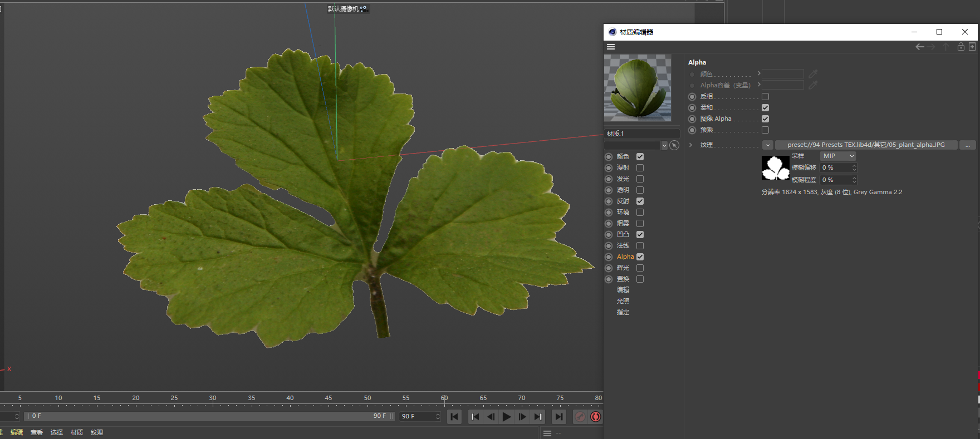Go to the animation end
Screen dimensions: 980x439
click(x=558, y=417)
